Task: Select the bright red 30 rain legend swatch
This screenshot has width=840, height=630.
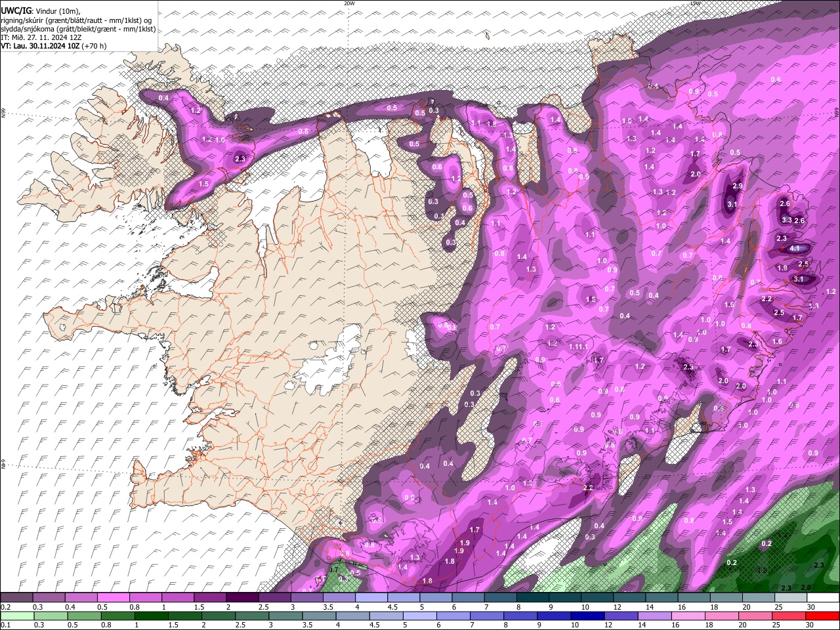Action: coord(823,616)
